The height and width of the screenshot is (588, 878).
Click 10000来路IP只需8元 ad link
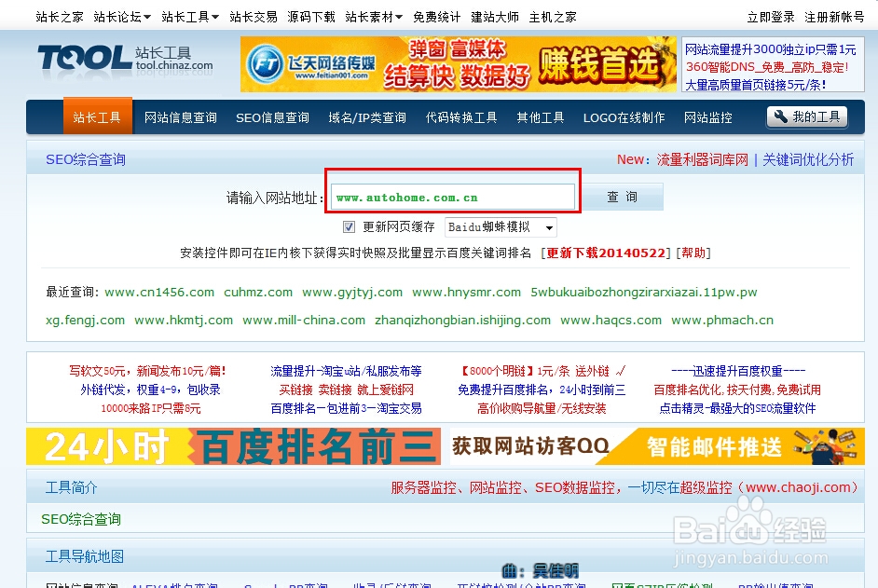[x=151, y=408]
